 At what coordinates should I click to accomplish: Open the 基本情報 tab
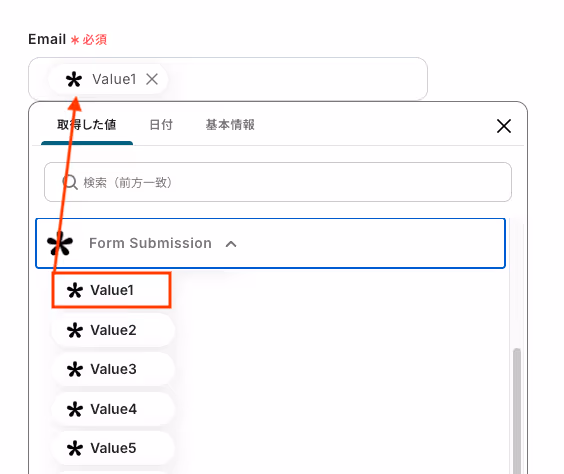(x=230, y=125)
